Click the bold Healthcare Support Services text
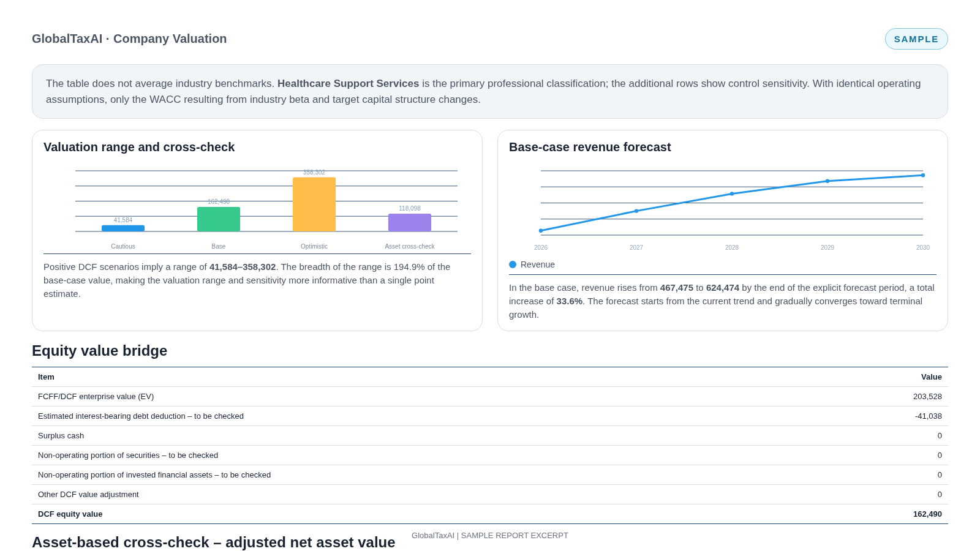The width and height of the screenshot is (980, 551). pyautogui.click(x=348, y=84)
